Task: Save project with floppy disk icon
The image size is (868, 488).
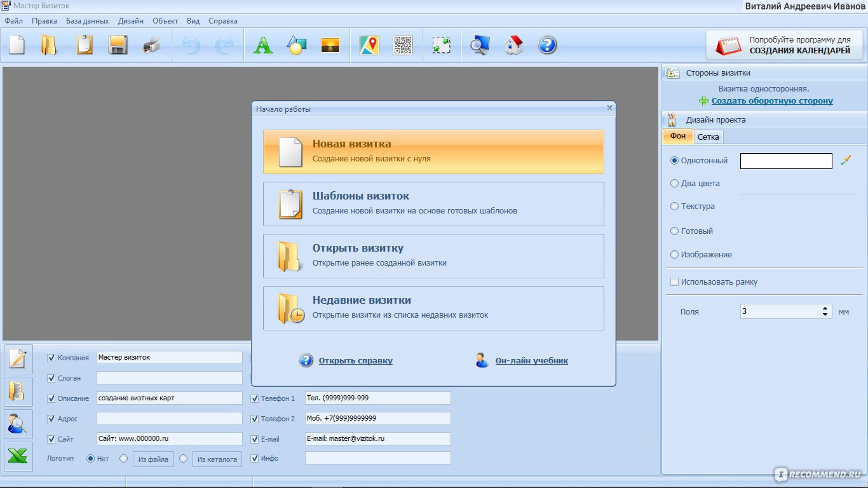Action: click(x=118, y=45)
